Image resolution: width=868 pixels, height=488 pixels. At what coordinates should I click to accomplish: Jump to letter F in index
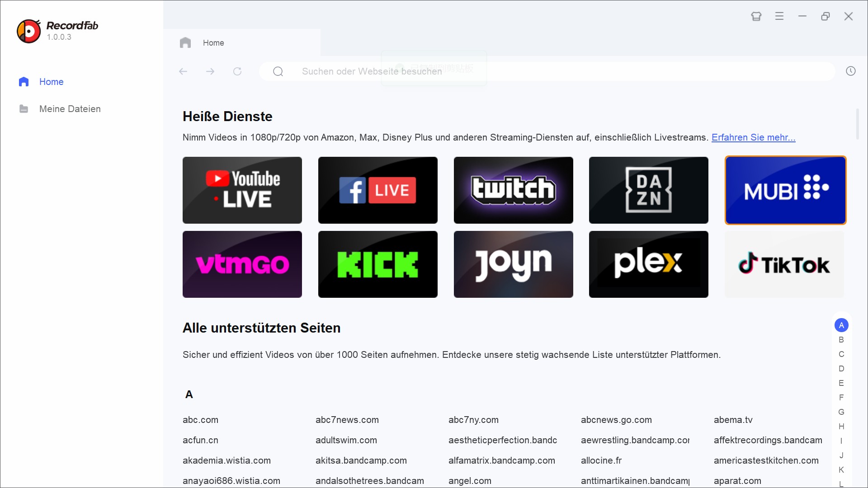pos(841,398)
